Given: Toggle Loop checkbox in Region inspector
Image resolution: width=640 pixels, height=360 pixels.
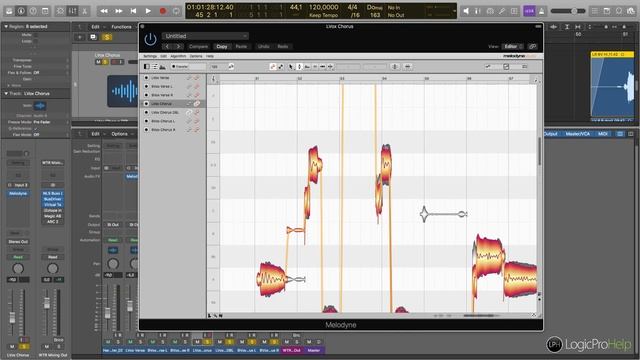Looking at the screenshot, I should 36,41.
